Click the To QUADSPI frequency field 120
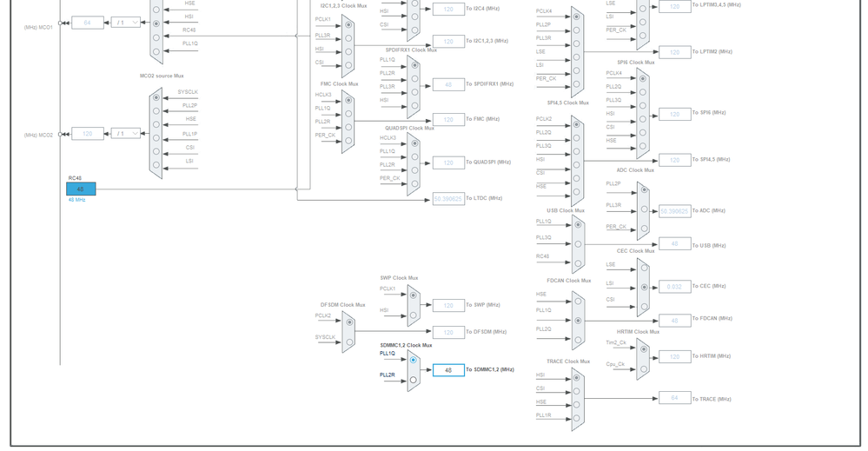Viewport: 868px width, 451px height. (x=448, y=162)
